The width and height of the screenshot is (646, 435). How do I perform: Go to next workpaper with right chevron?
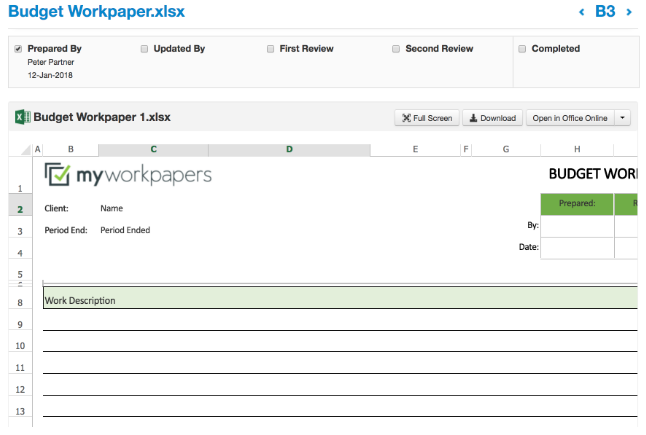pos(629,12)
